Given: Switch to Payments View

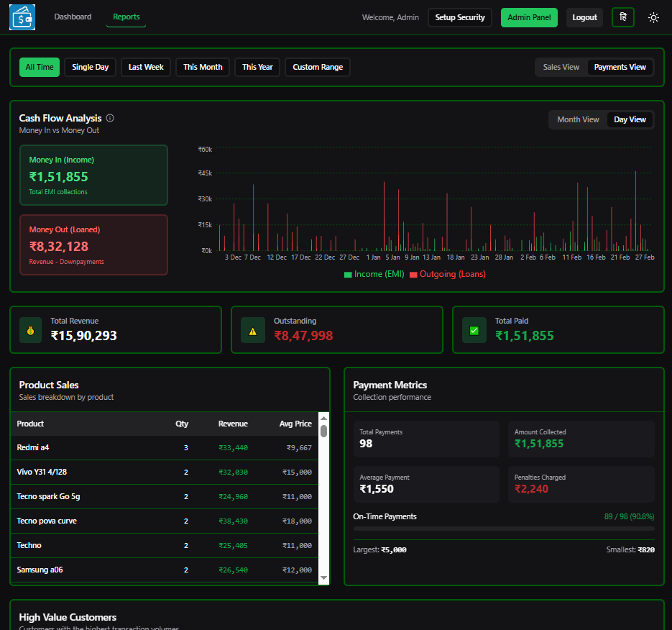Looking at the screenshot, I should point(620,67).
